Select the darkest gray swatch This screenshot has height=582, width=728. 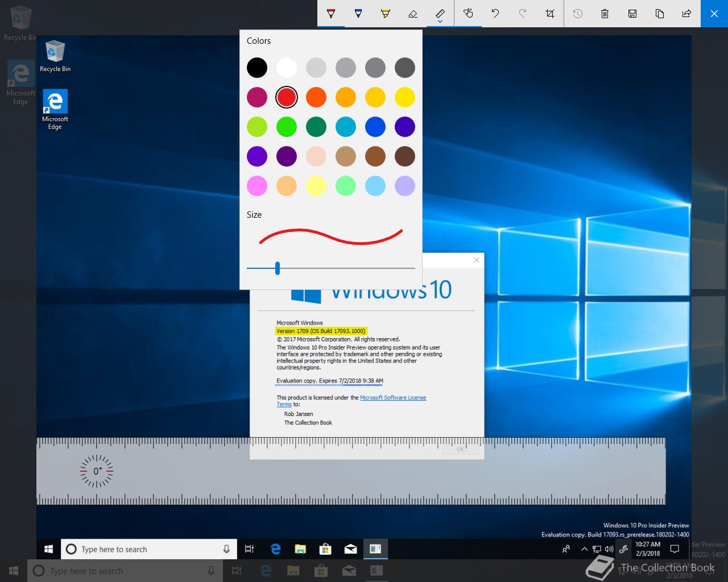point(405,68)
